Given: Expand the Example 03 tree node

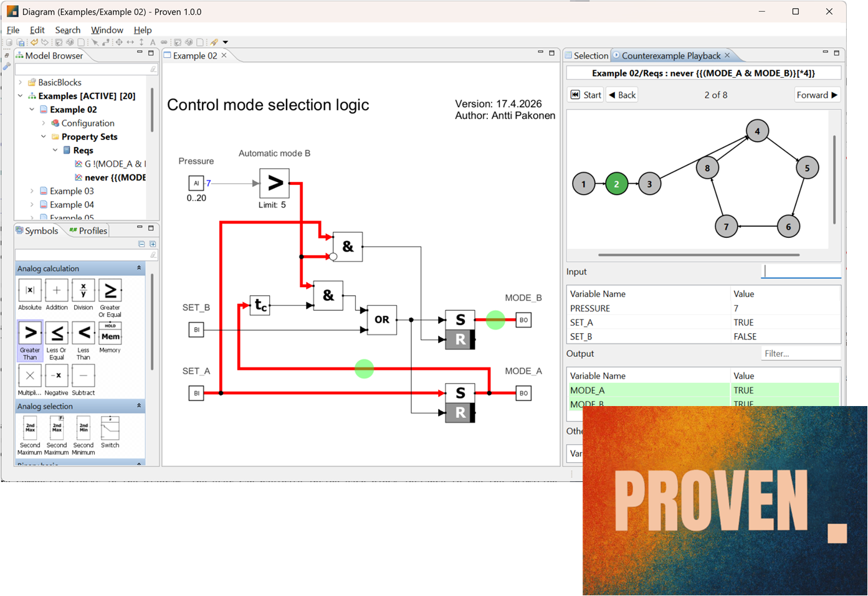Looking at the screenshot, I should [x=32, y=191].
